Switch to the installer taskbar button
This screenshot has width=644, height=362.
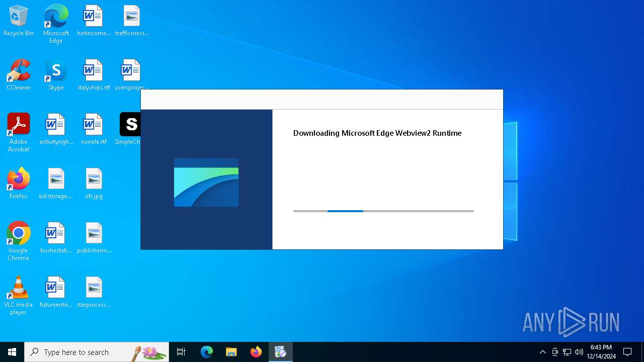click(x=281, y=352)
